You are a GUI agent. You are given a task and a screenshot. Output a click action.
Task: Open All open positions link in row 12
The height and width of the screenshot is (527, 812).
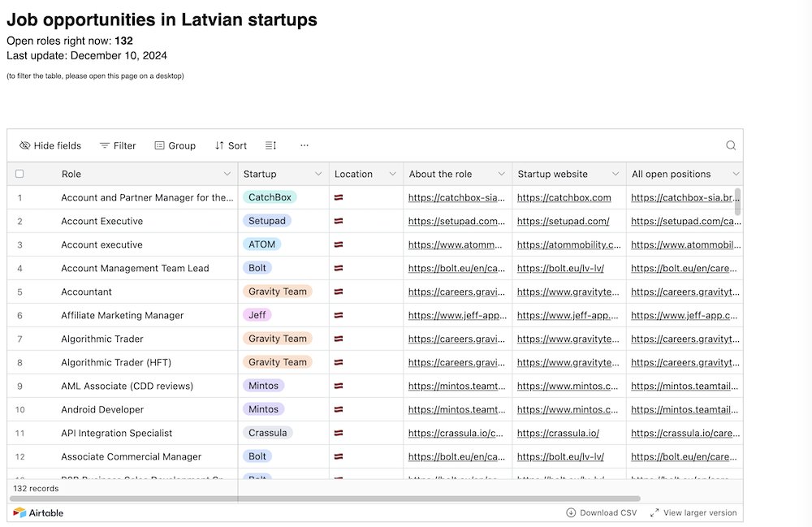point(684,456)
